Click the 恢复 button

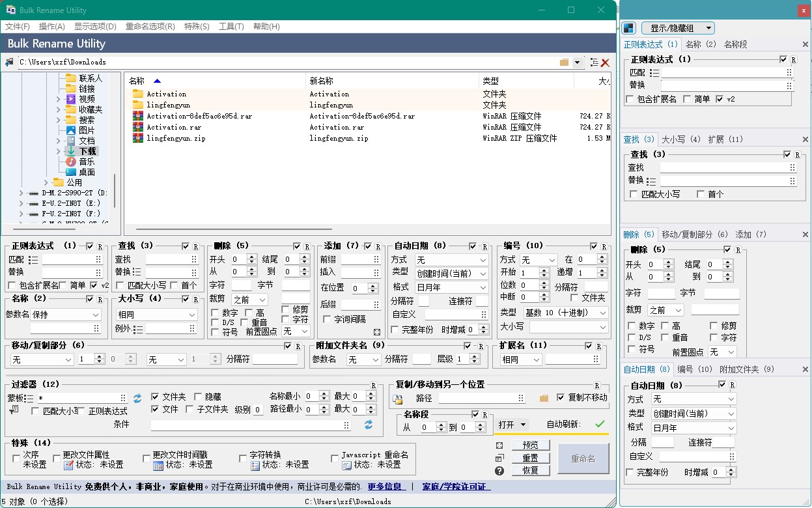pos(531,470)
